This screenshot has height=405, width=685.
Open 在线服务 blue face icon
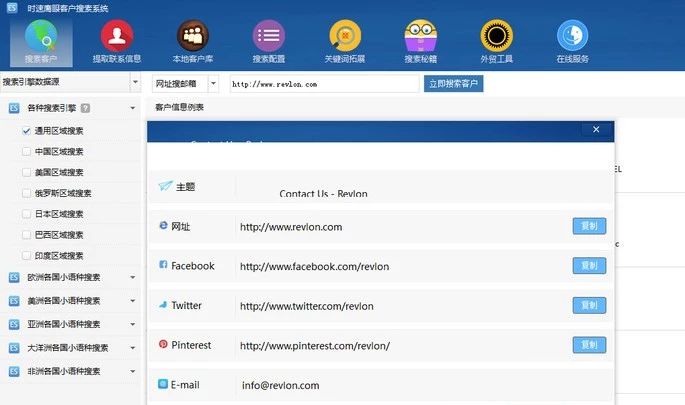click(x=572, y=36)
